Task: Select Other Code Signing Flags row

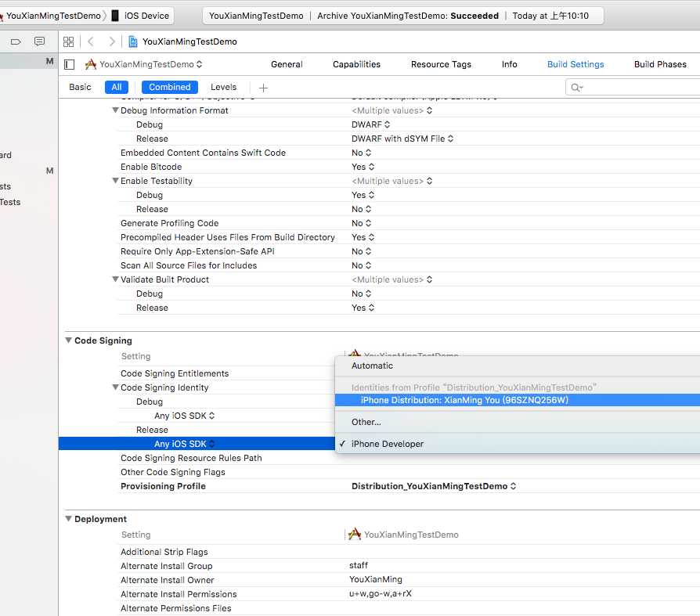Action: [x=173, y=472]
